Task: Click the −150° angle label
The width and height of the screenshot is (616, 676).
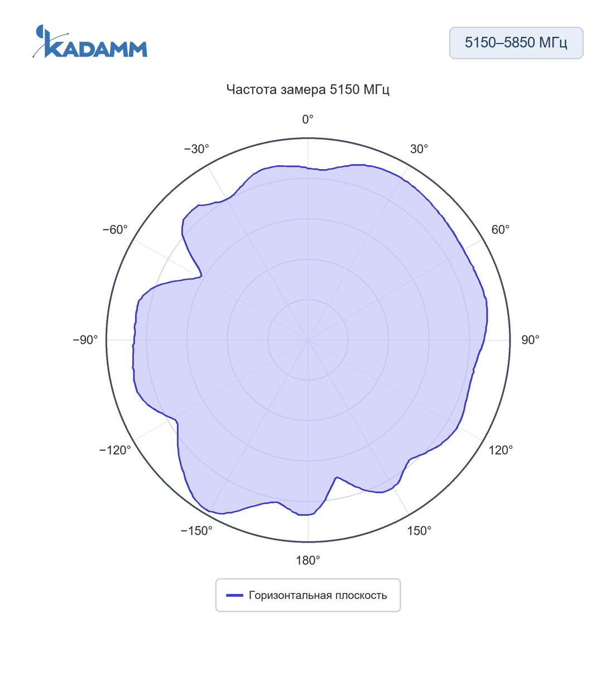Action: (196, 531)
